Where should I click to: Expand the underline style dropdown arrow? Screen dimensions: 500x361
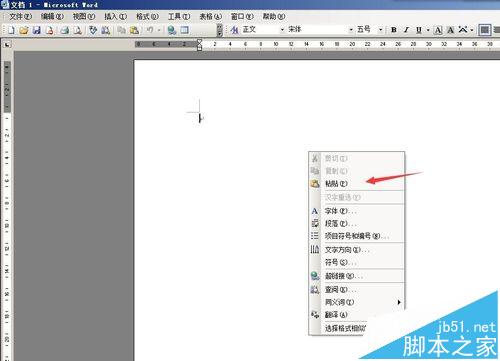(428, 30)
